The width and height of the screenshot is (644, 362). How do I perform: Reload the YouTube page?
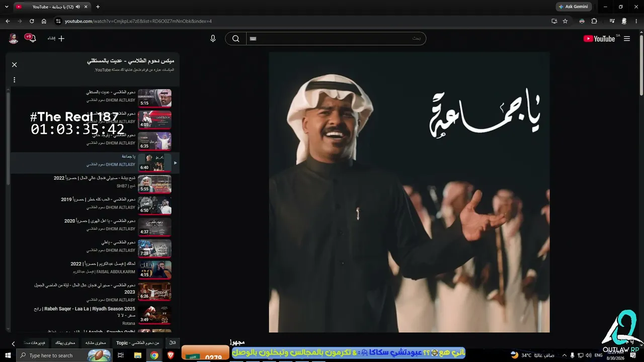pyautogui.click(x=32, y=21)
